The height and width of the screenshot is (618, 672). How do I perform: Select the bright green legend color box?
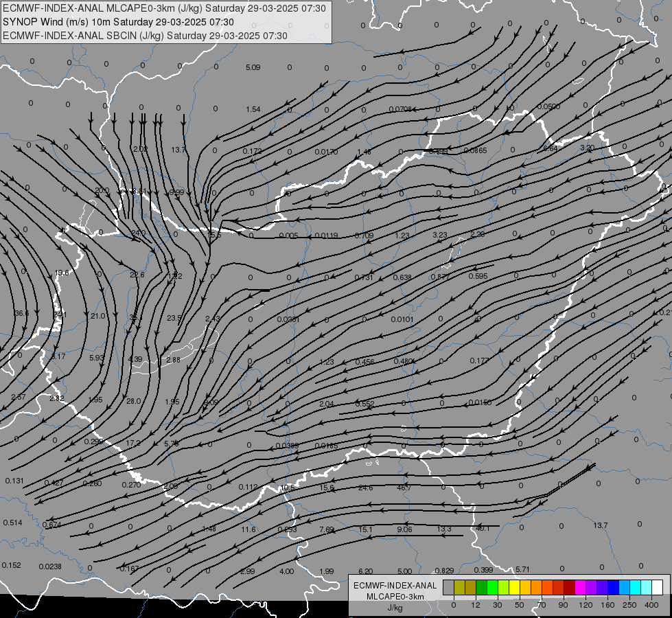coord(492,587)
